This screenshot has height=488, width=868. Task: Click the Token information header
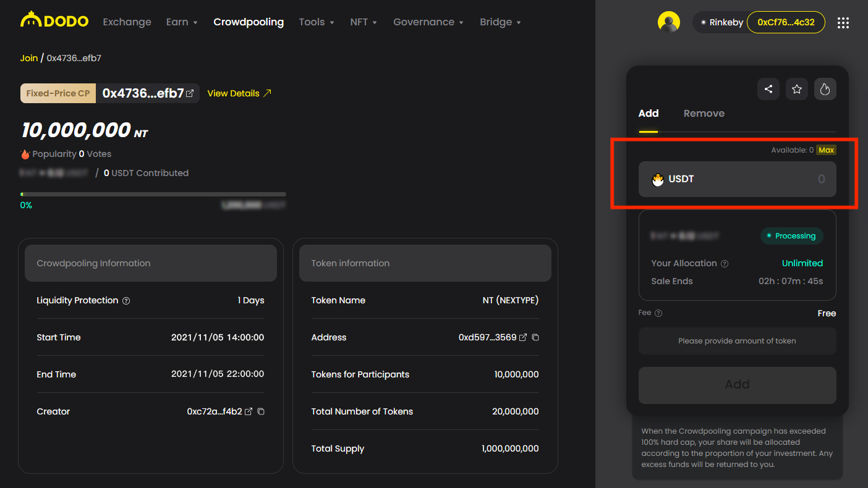pyautogui.click(x=425, y=263)
